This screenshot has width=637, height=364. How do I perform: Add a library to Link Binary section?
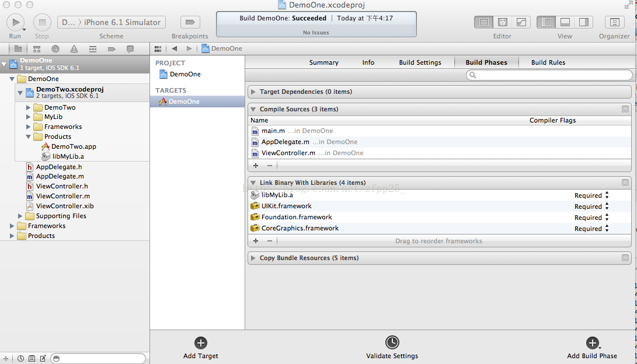coord(256,241)
